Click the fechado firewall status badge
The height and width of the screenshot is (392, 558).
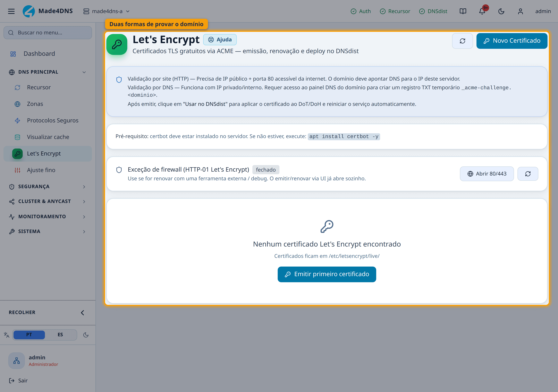pyautogui.click(x=266, y=170)
